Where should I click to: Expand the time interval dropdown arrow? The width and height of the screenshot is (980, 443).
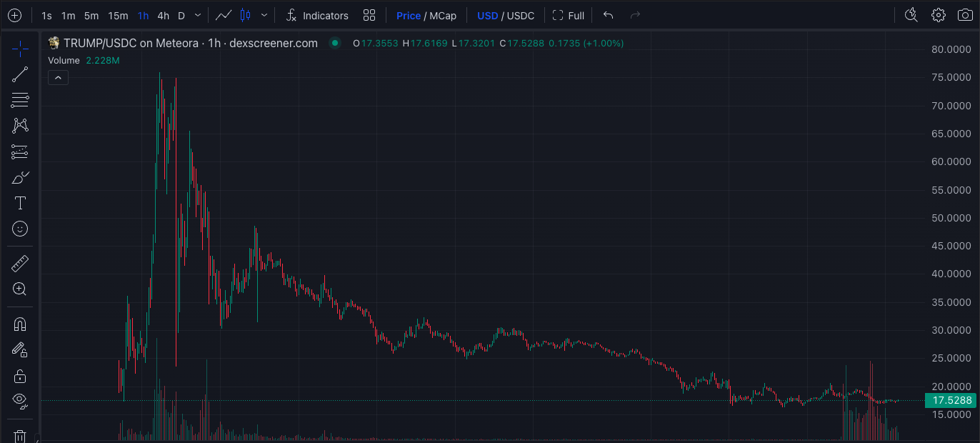[x=199, y=15]
